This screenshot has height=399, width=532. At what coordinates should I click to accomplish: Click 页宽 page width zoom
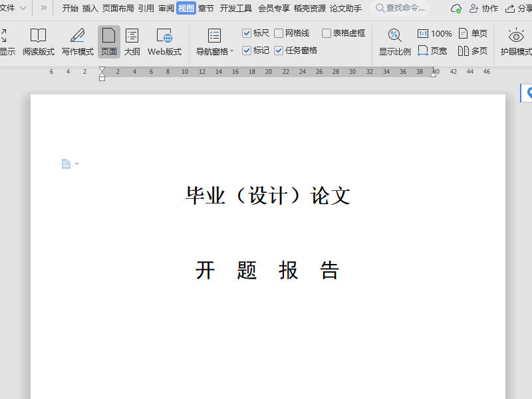click(433, 50)
